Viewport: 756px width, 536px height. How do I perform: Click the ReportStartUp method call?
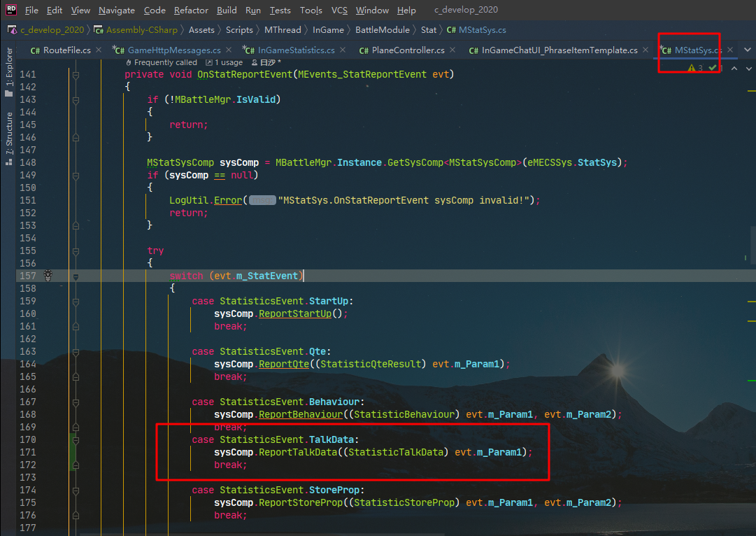[295, 313]
